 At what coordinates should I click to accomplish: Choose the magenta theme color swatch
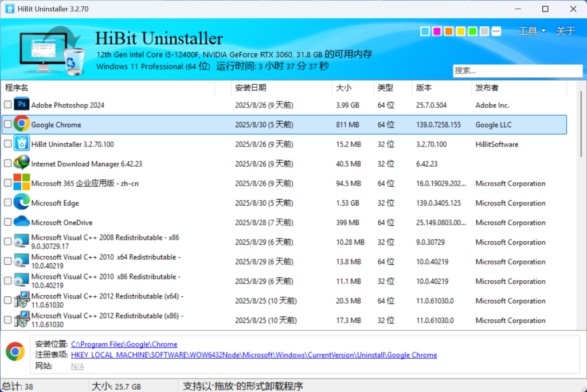(437, 31)
